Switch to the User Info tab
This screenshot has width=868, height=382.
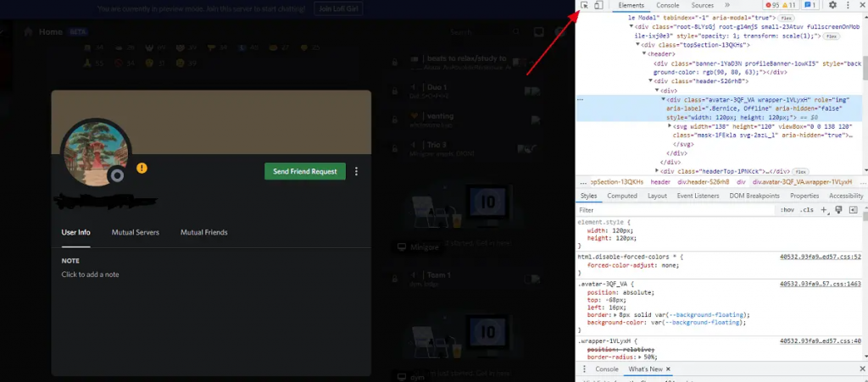[x=75, y=232]
